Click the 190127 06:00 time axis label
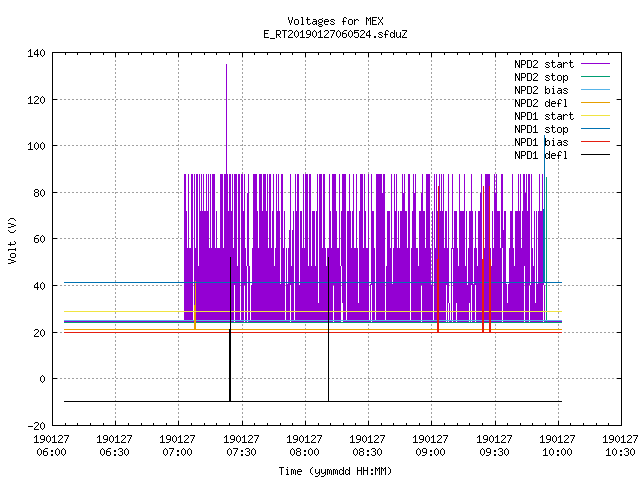 pyautogui.click(x=51, y=446)
